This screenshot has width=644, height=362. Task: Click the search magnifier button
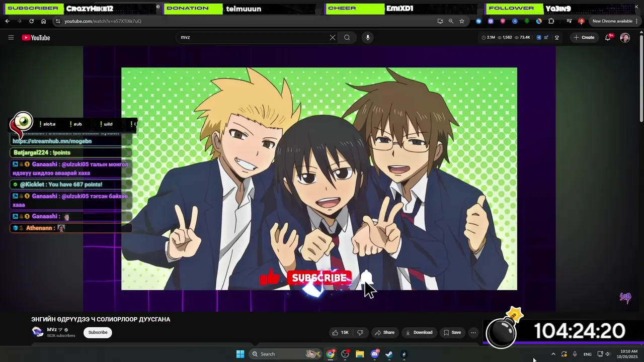[347, 37]
